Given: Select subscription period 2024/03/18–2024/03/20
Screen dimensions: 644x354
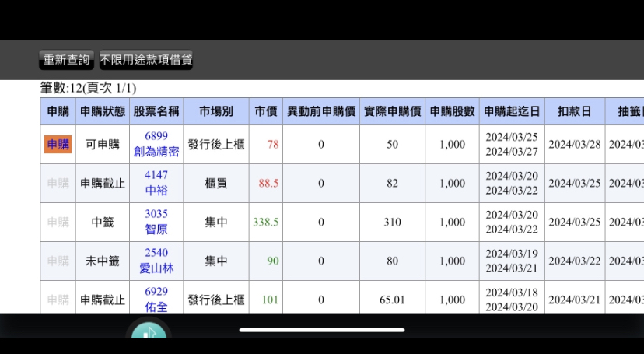Looking at the screenshot, I should coord(512,300).
